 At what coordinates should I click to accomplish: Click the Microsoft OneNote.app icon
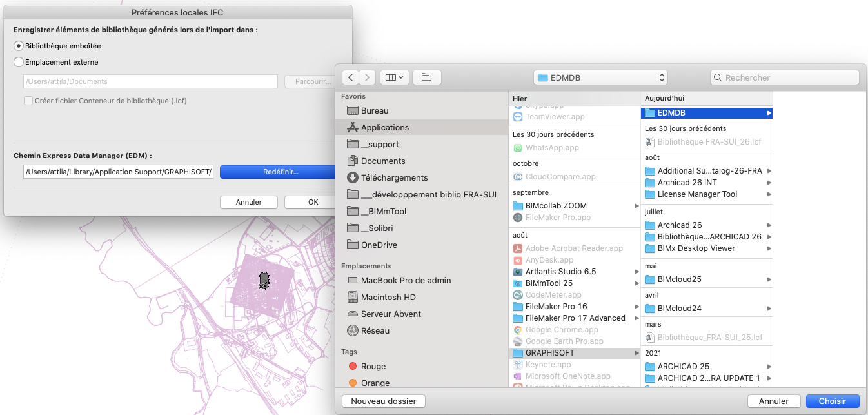(x=518, y=376)
